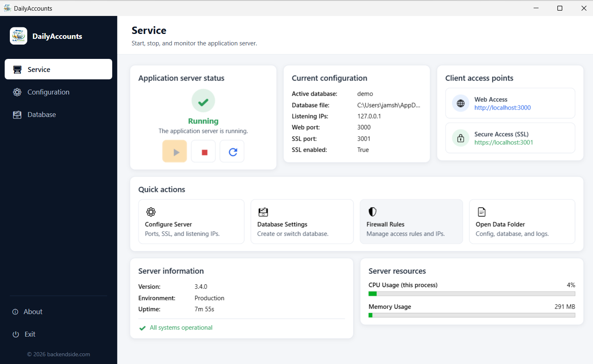This screenshot has width=593, height=364.
Task: Click the CPU Usage progress bar
Action: point(472,294)
